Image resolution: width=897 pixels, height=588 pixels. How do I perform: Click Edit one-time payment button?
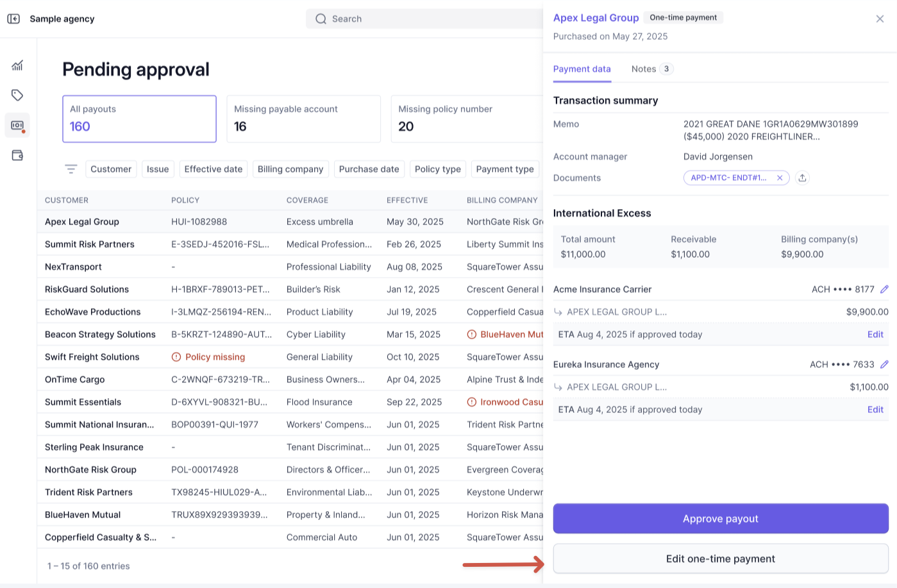[x=721, y=559]
